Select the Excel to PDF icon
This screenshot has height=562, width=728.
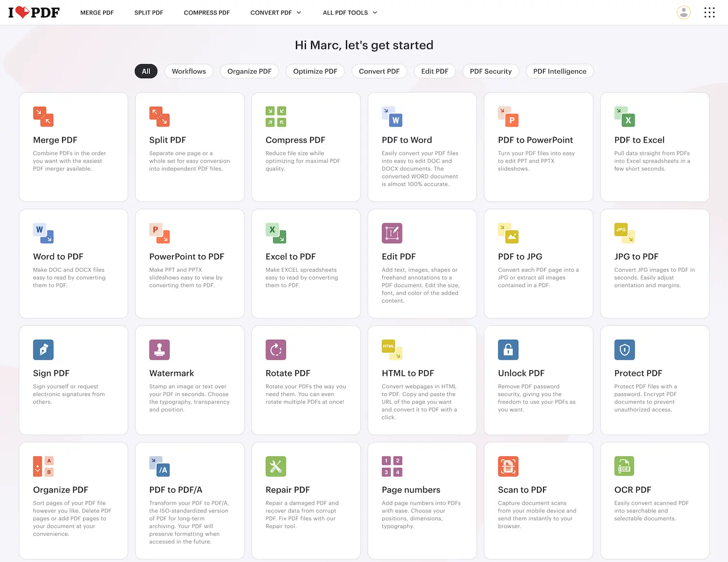[x=276, y=233]
